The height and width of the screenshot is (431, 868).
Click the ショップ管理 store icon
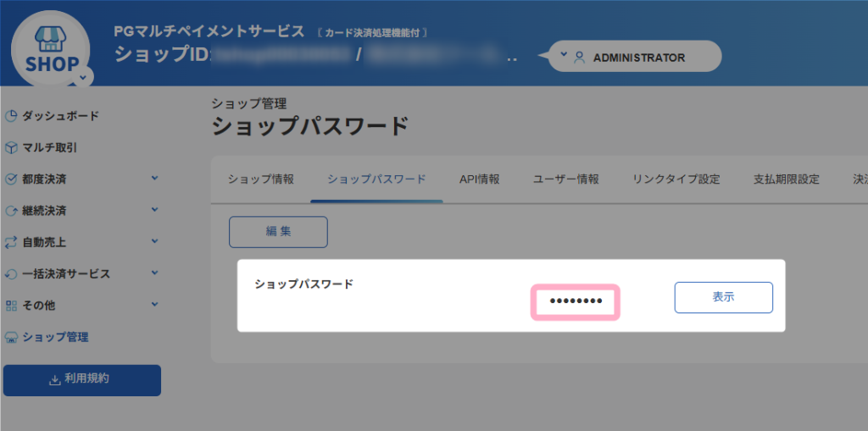pos(11,337)
